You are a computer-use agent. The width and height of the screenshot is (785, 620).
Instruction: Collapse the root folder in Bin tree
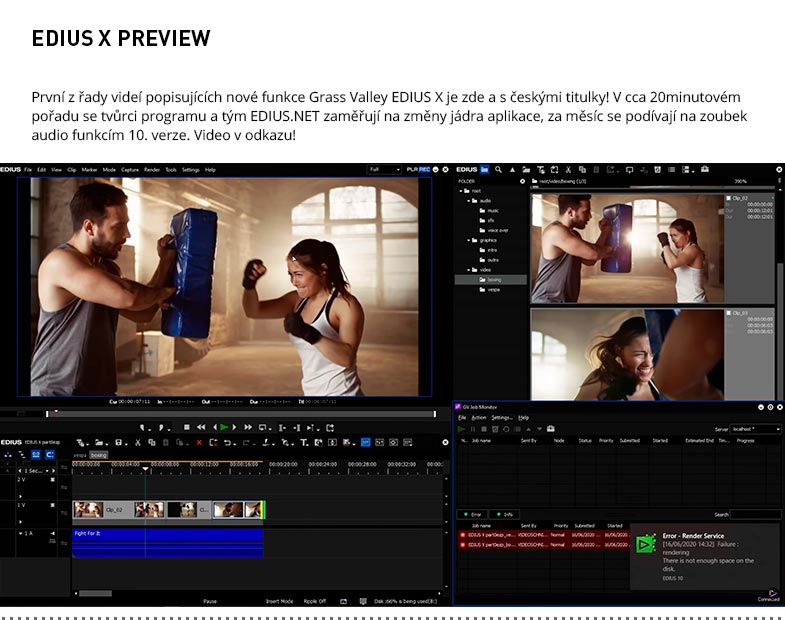tap(461, 191)
